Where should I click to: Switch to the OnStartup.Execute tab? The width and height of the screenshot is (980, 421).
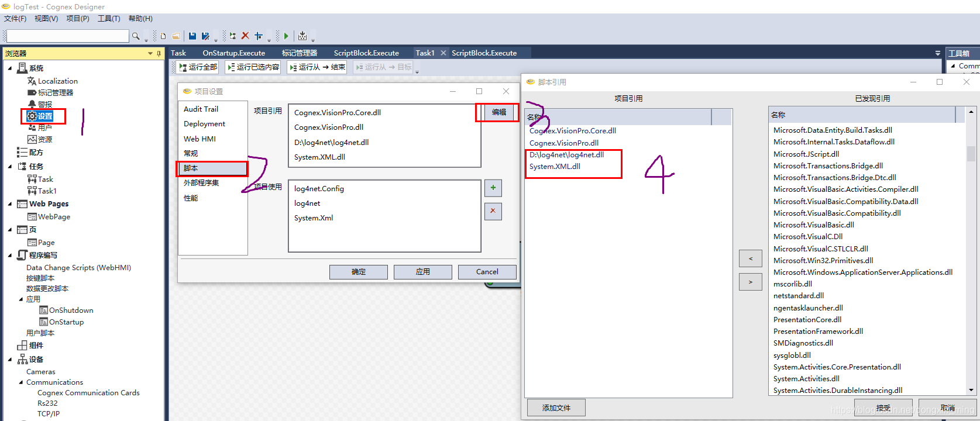point(234,53)
